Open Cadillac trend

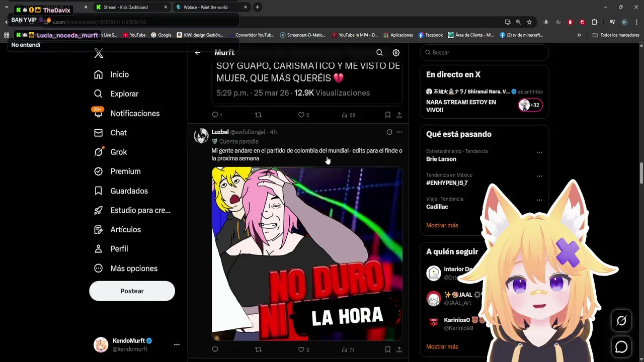pos(437,207)
